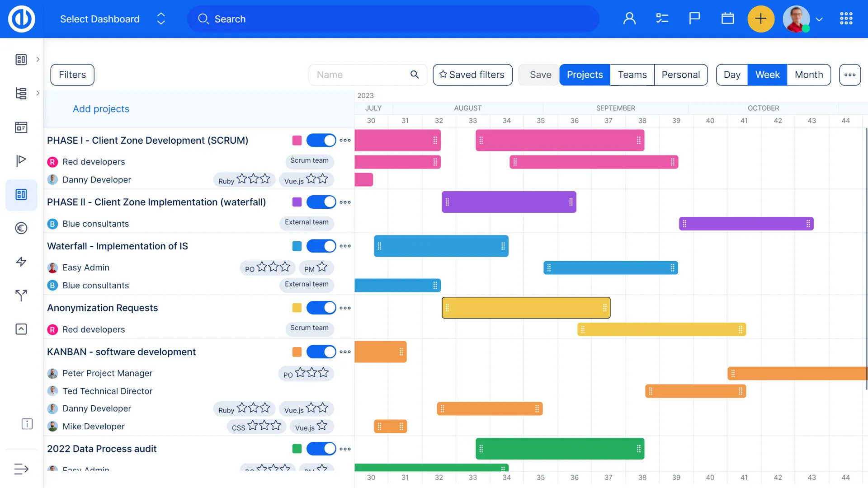Click the Add projects link

101,109
